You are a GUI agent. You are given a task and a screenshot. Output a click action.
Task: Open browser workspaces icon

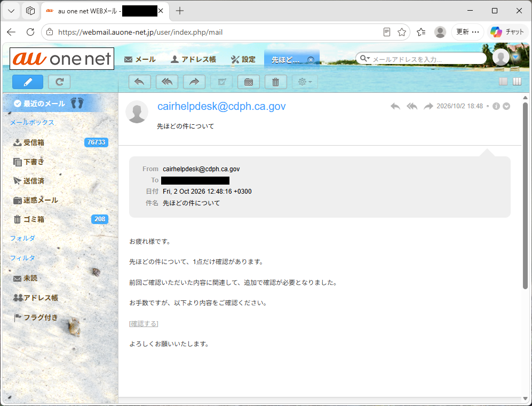pyautogui.click(x=30, y=11)
